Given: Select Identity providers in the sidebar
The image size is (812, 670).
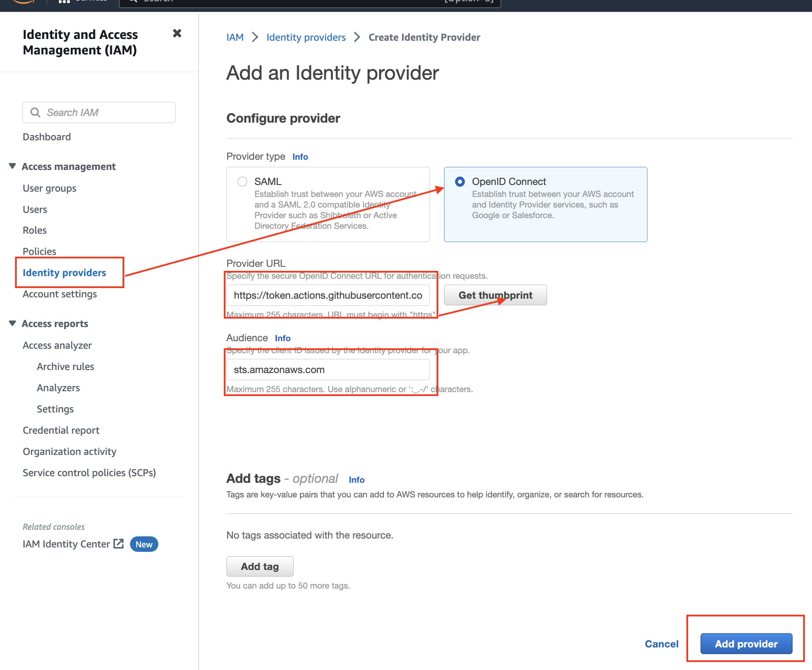Looking at the screenshot, I should (x=65, y=273).
